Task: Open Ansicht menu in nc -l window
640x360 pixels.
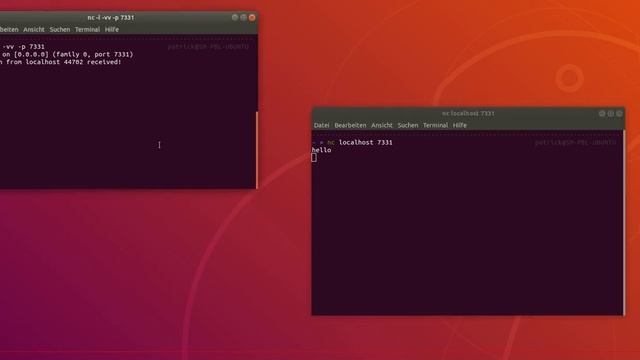Action: point(34,29)
